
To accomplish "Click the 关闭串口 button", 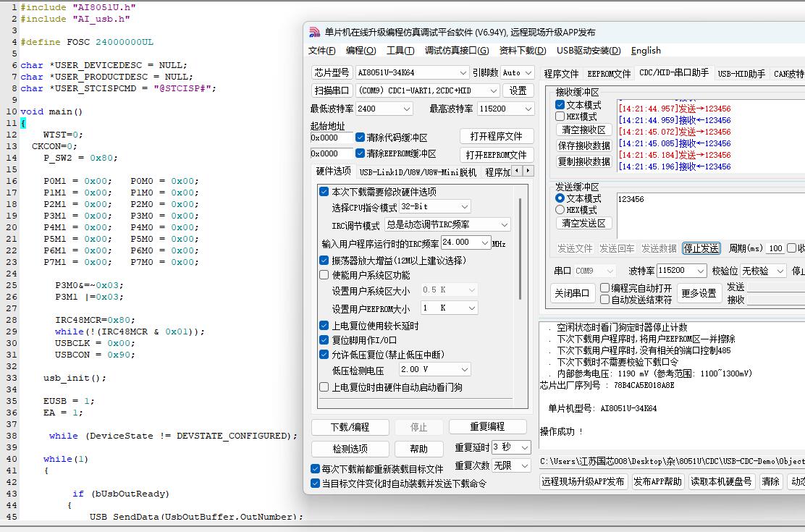I will [x=572, y=293].
